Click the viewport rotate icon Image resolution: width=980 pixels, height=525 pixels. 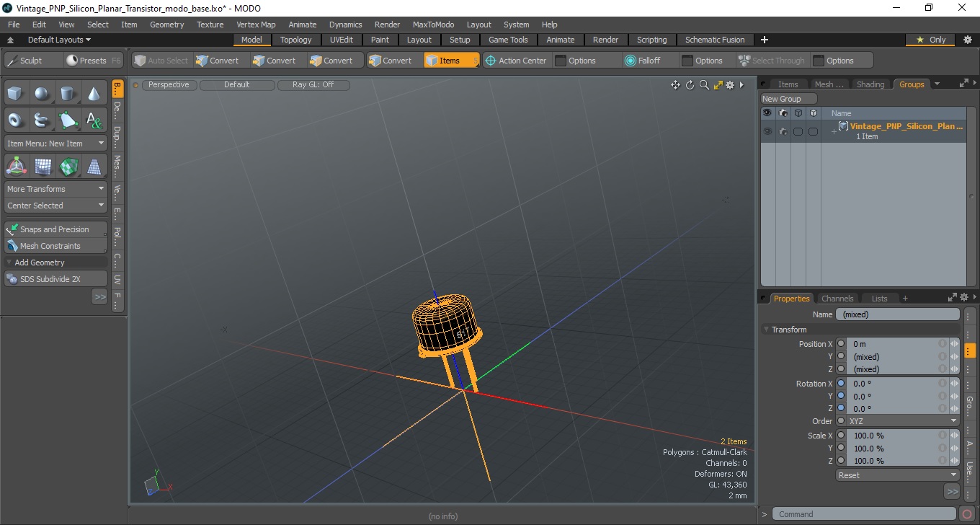click(690, 85)
